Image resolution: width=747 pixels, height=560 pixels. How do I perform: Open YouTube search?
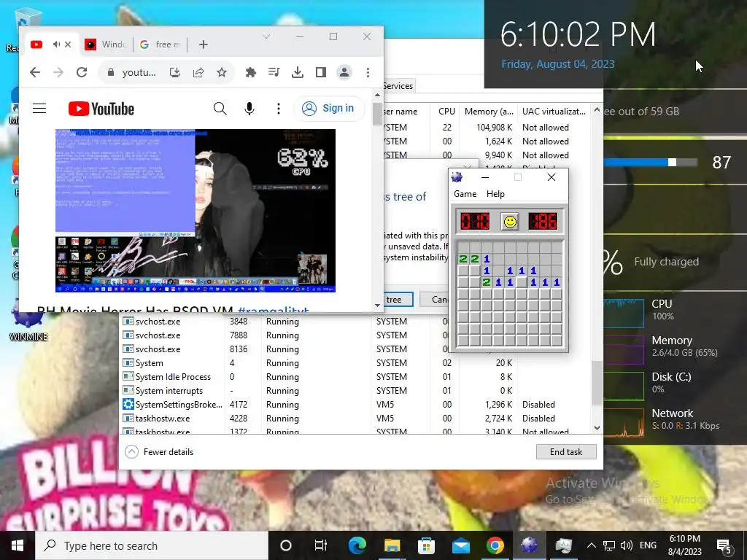(220, 109)
